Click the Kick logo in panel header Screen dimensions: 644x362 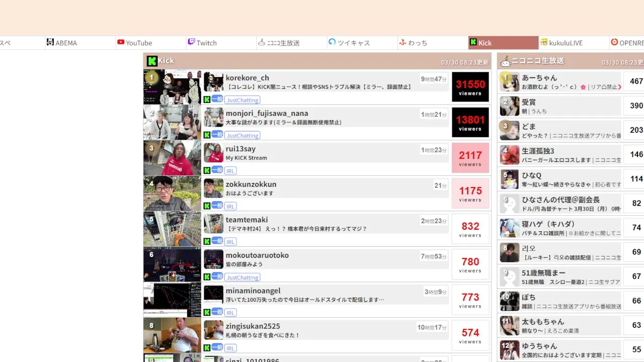click(151, 61)
